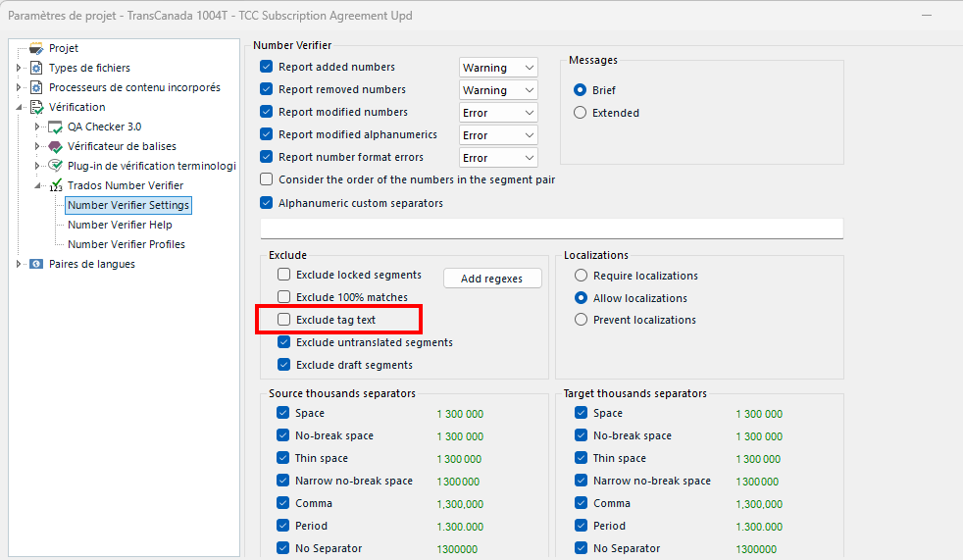Viewport: 963px width, 560px height.
Task: Enable Consider the order of numbers option
Action: (266, 179)
